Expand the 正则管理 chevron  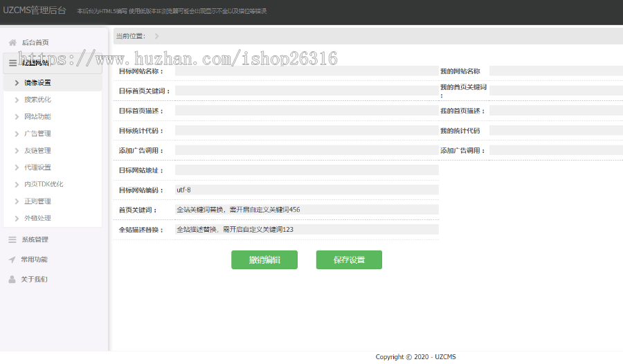click(x=17, y=201)
